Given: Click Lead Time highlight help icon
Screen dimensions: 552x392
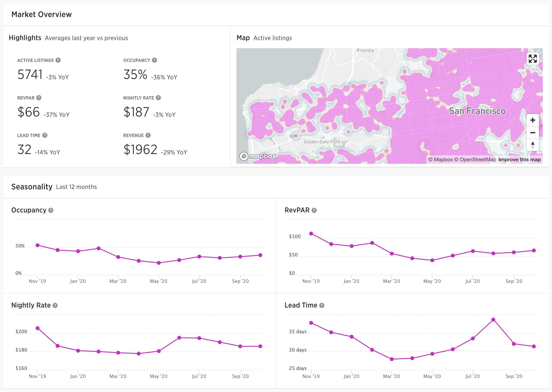Looking at the screenshot, I should [x=45, y=135].
